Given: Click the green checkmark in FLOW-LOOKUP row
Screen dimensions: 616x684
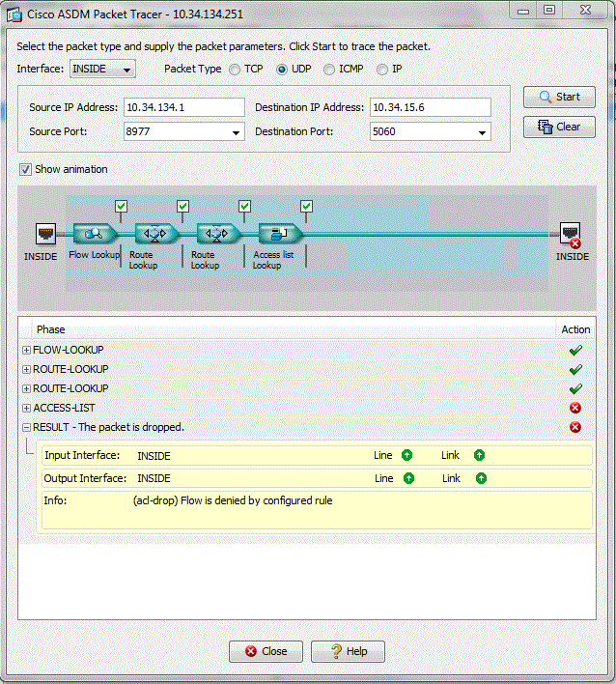Looking at the screenshot, I should pyautogui.click(x=575, y=351).
